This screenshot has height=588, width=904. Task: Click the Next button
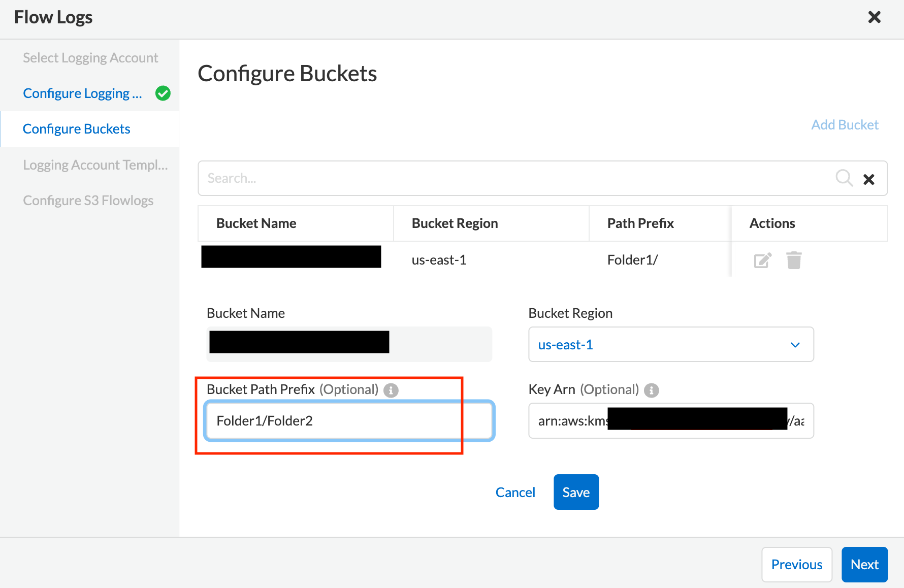[864, 565]
